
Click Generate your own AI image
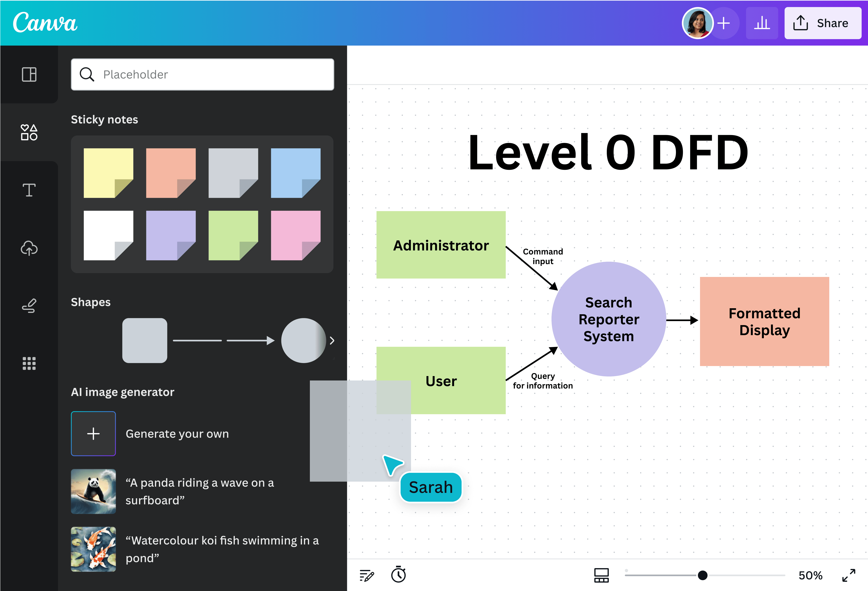click(x=93, y=433)
